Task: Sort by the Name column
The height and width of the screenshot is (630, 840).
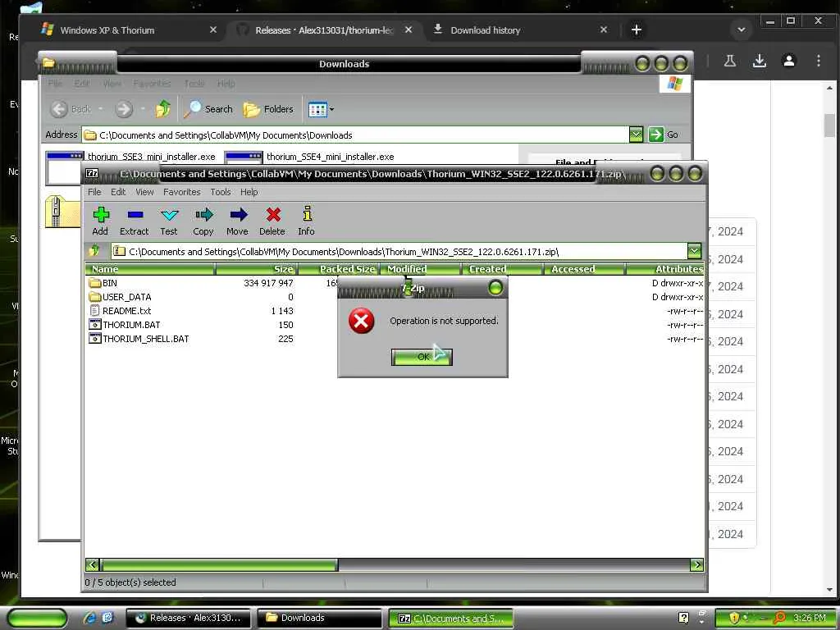Action: 150,269
